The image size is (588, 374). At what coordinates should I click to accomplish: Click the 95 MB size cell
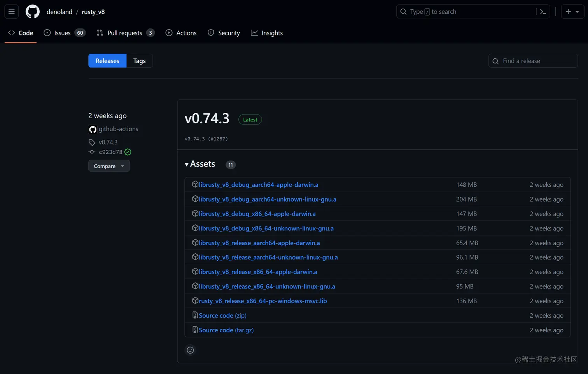click(465, 286)
